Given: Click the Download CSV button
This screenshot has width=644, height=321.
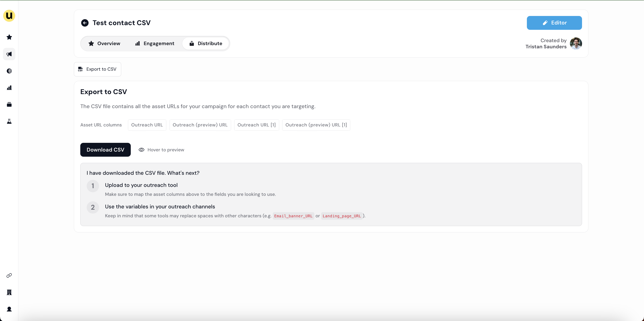Looking at the screenshot, I should (x=105, y=150).
